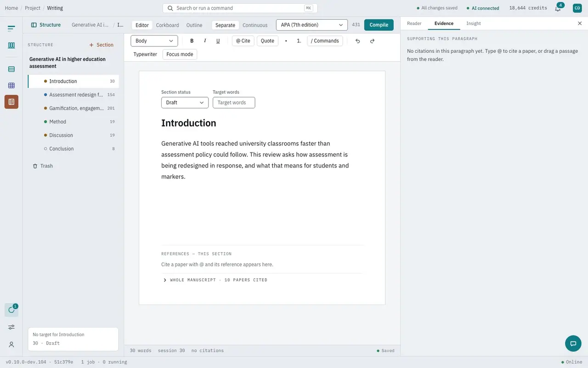Redo the last edit
The height and width of the screenshot is (368, 588).
click(x=372, y=41)
